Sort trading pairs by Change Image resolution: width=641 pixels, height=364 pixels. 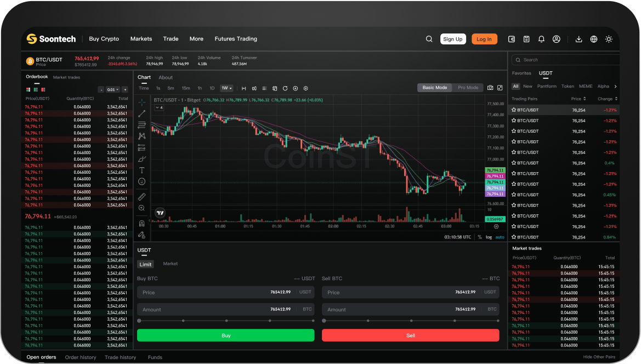[608, 99]
